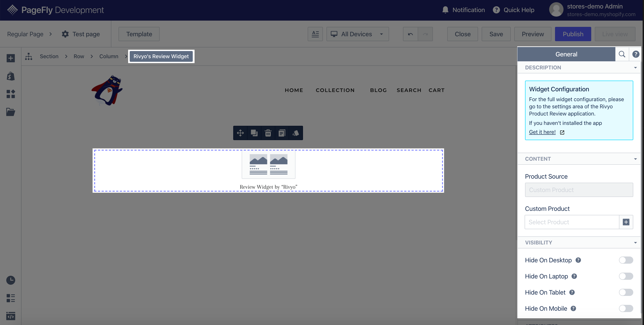
Task: Click the Regular Page breadcrumb
Action: (25, 34)
